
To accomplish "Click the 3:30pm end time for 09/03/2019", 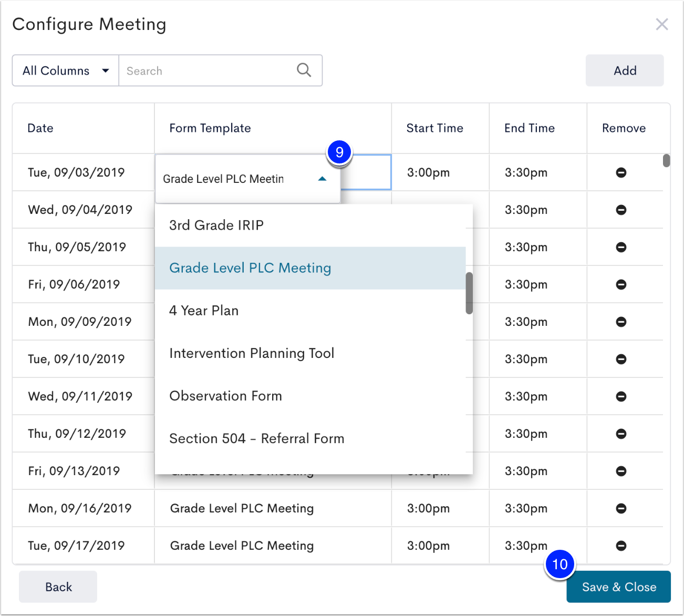I will click(538, 172).
